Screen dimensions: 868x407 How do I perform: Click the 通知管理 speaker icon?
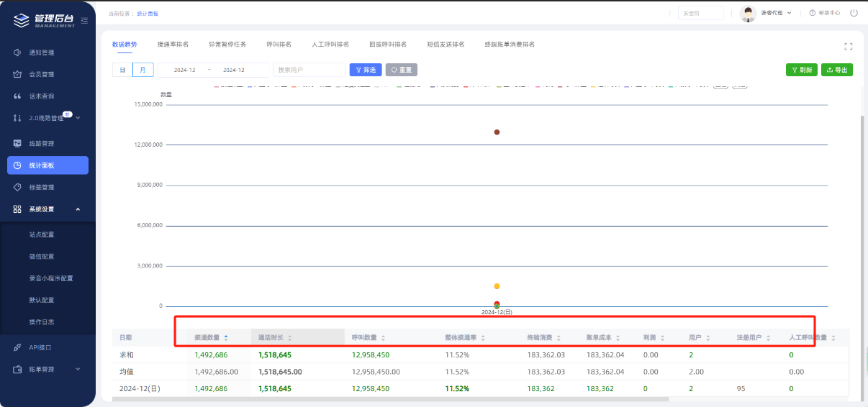click(x=17, y=52)
